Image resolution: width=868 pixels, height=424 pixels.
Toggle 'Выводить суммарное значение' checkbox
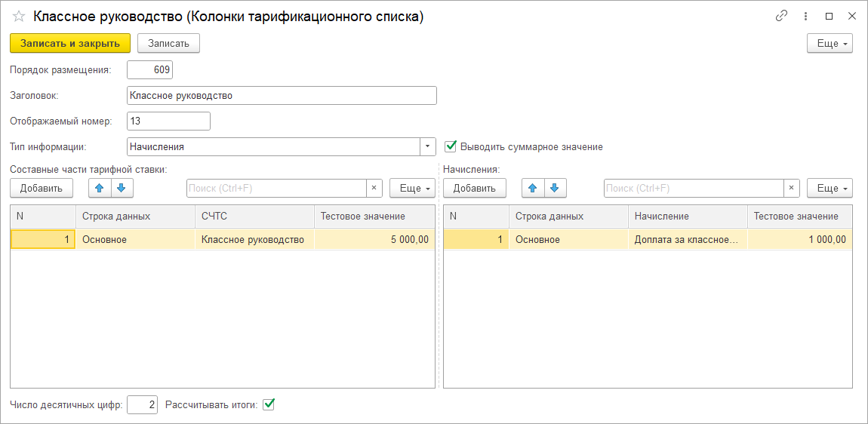click(x=451, y=146)
